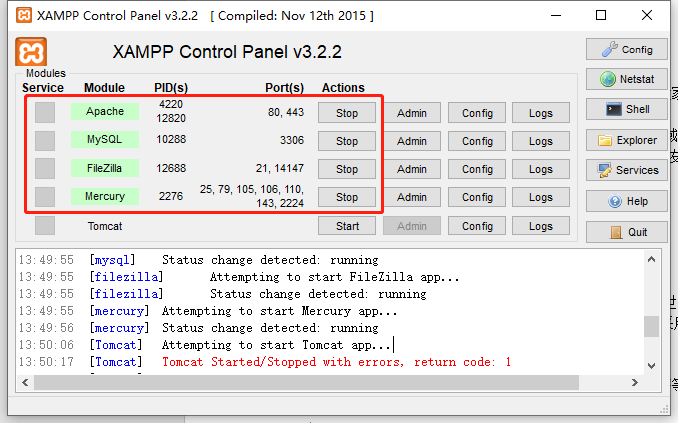Quit the XAMPP Control Panel

627,232
